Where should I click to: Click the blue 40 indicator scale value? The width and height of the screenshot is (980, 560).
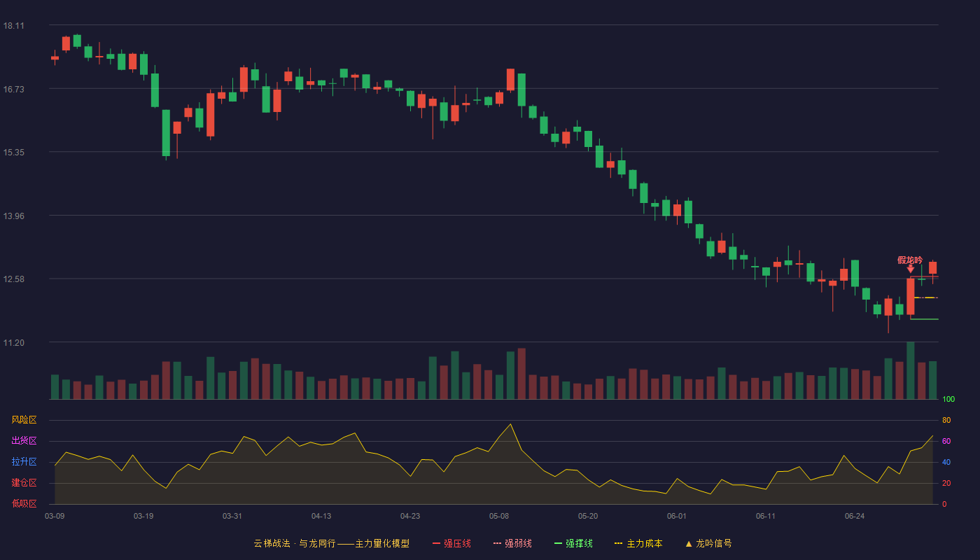(946, 462)
